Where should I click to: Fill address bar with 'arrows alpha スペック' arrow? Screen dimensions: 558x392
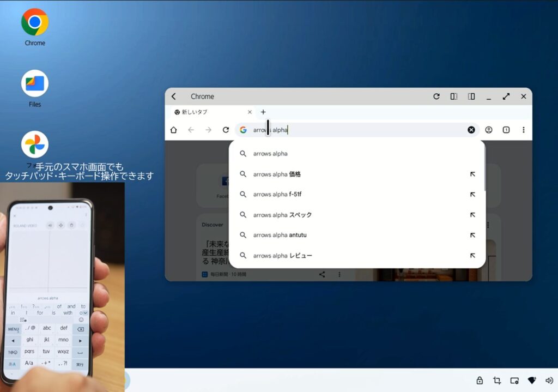pos(472,215)
